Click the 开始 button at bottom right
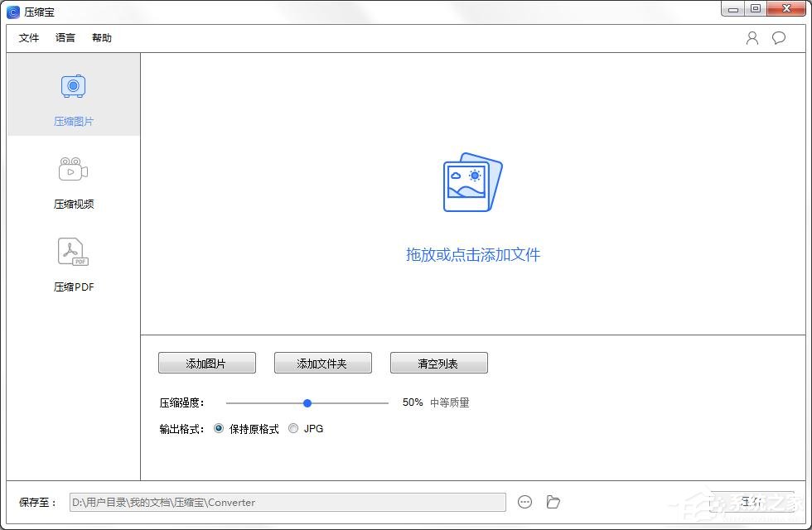Screen dimensions: 812x530 (x=752, y=502)
